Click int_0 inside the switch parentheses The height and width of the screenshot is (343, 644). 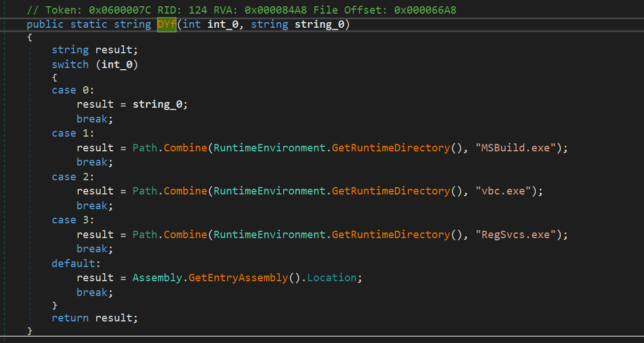tap(117, 65)
